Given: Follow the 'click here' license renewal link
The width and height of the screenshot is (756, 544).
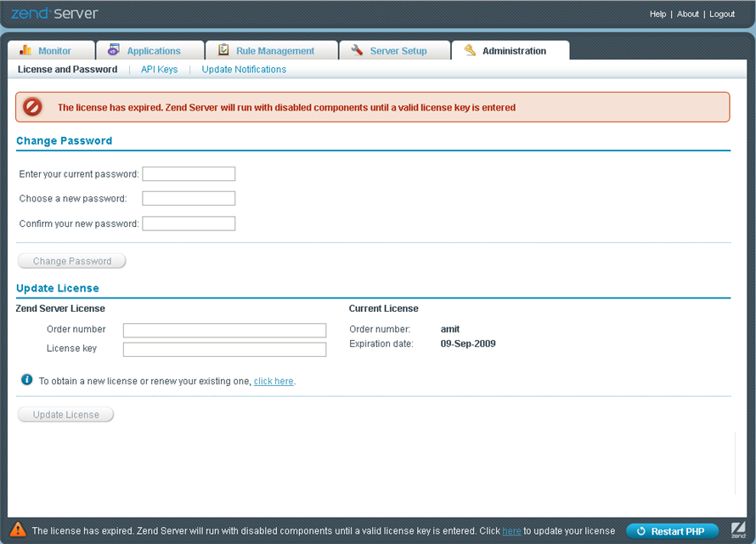Looking at the screenshot, I should (x=274, y=382).
